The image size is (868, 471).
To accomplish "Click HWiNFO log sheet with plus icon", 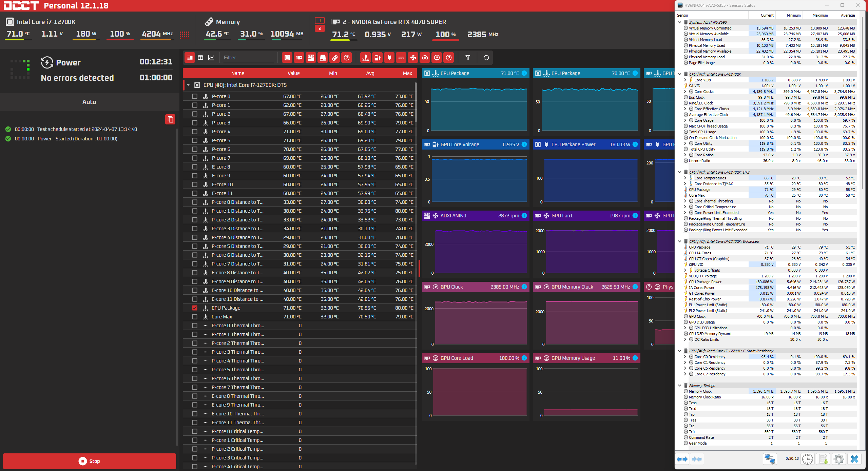I will click(823, 459).
